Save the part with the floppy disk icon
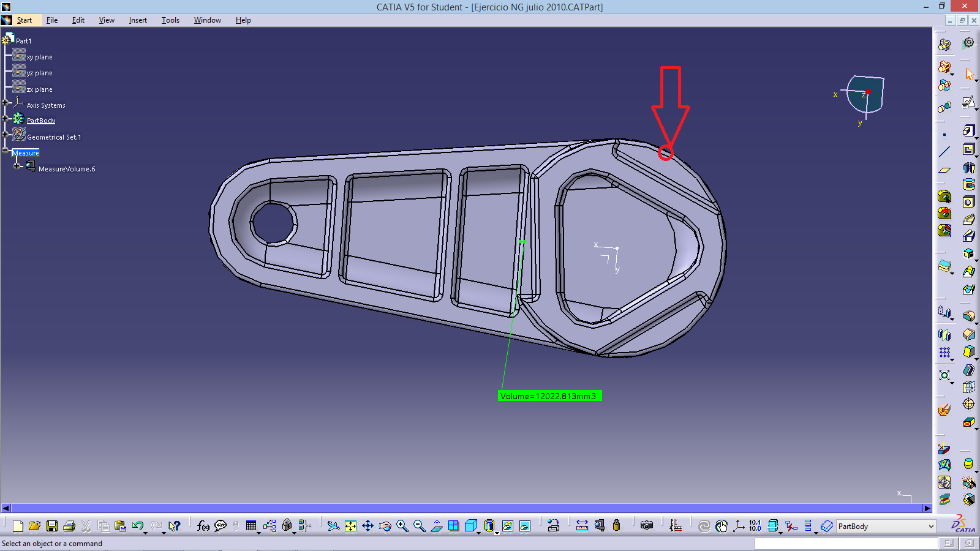 pos(52,526)
